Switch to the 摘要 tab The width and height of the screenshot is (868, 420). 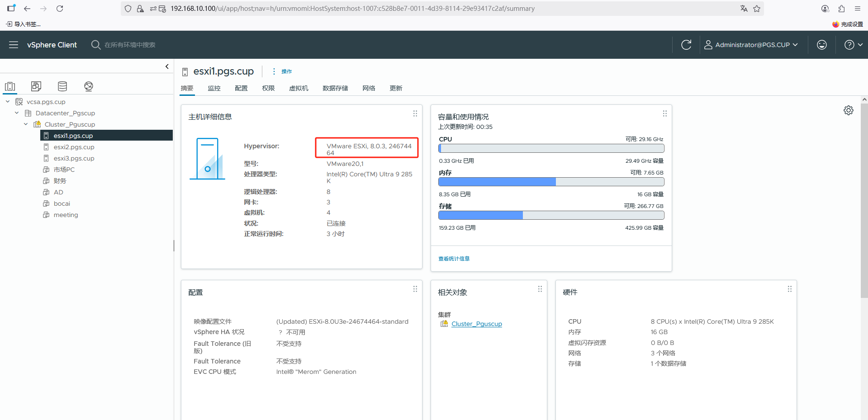[187, 88]
